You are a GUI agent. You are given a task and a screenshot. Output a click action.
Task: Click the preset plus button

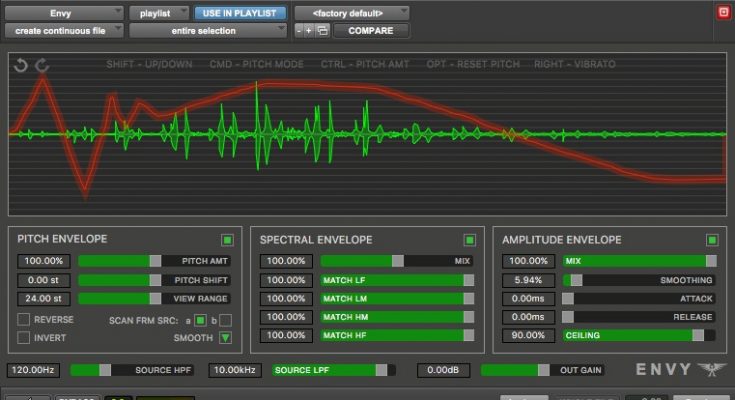[x=311, y=31]
